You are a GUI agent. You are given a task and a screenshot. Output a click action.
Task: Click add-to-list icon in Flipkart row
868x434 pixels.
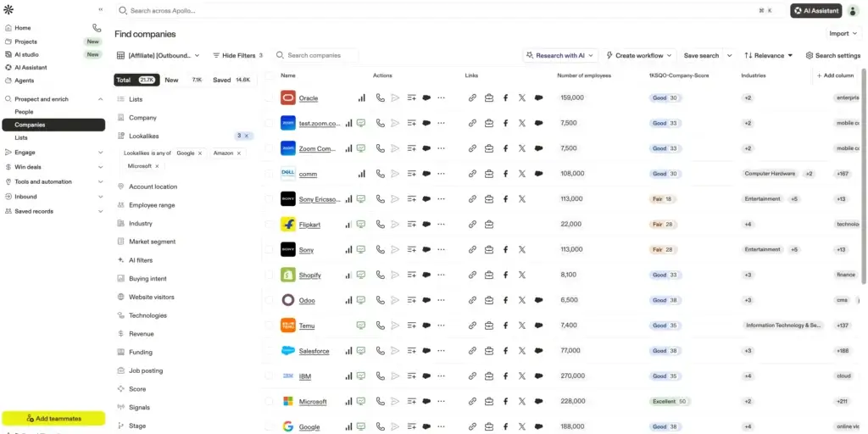[x=411, y=224]
